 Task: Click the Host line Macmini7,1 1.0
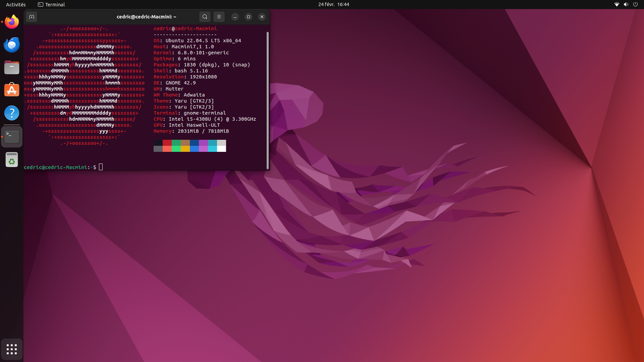point(184,47)
